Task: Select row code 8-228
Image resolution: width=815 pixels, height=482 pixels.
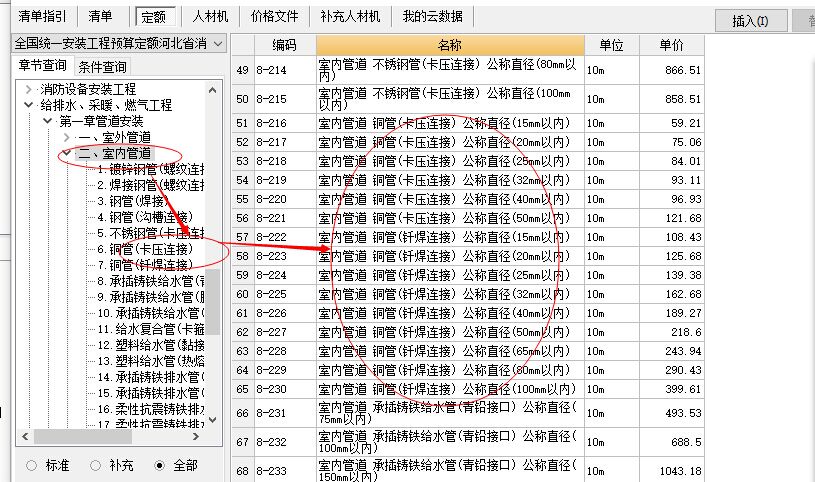Action: click(272, 351)
